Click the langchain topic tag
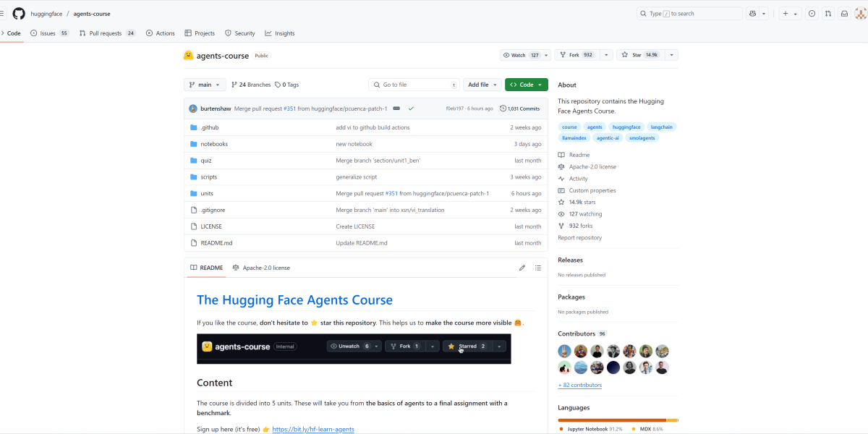868x434 pixels. pos(661,127)
